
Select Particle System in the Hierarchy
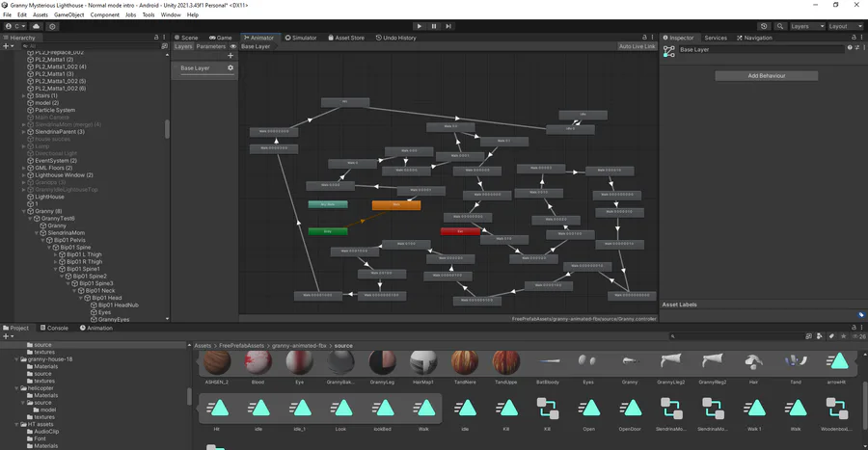(x=55, y=110)
